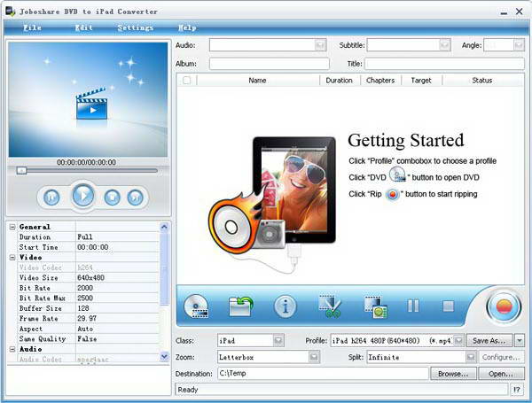Collapse the Video property group

12,257
